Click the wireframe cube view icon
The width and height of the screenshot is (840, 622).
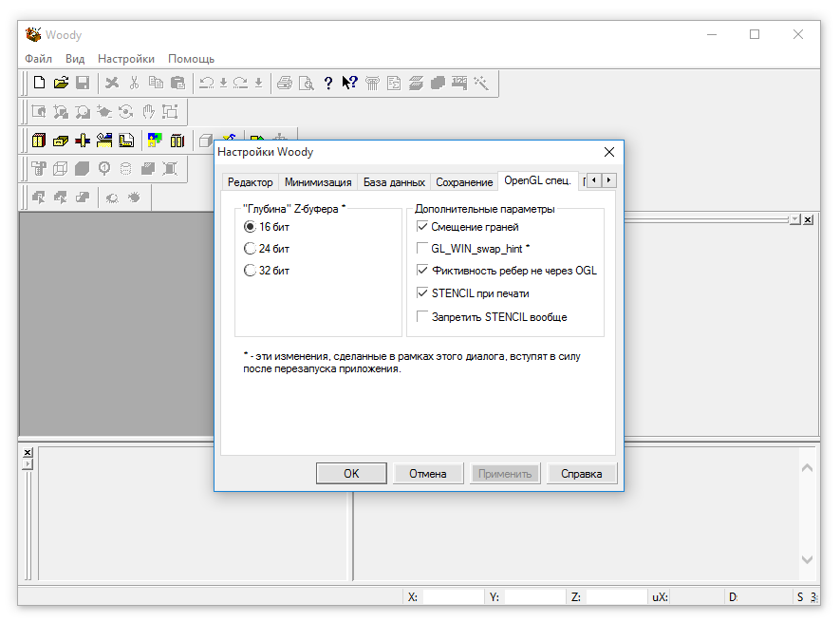tap(61, 169)
